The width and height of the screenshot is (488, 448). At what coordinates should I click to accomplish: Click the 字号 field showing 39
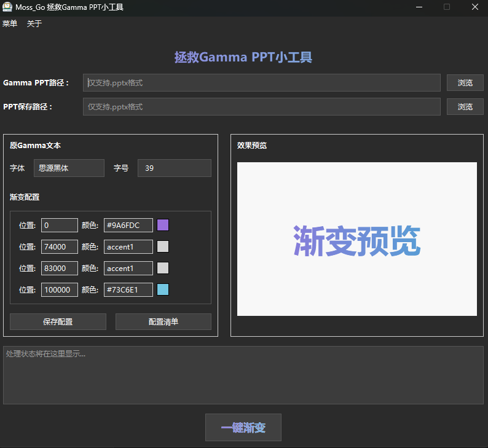[x=174, y=168]
